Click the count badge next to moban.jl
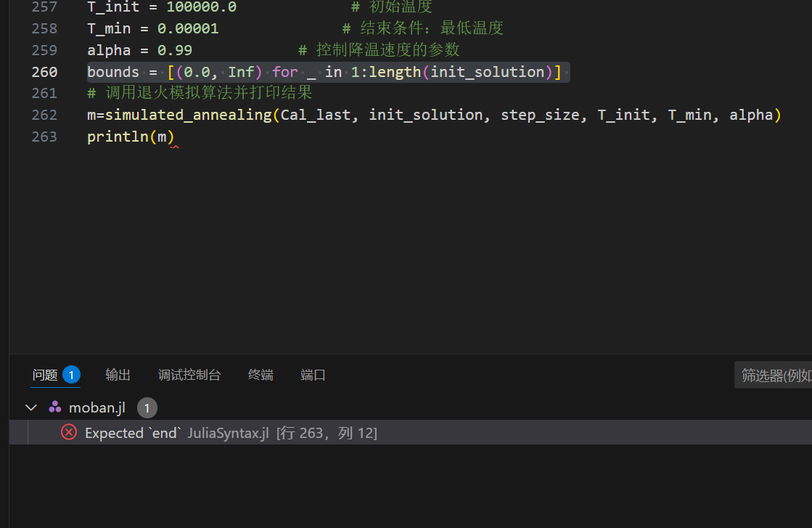The height and width of the screenshot is (528, 812). tap(147, 408)
